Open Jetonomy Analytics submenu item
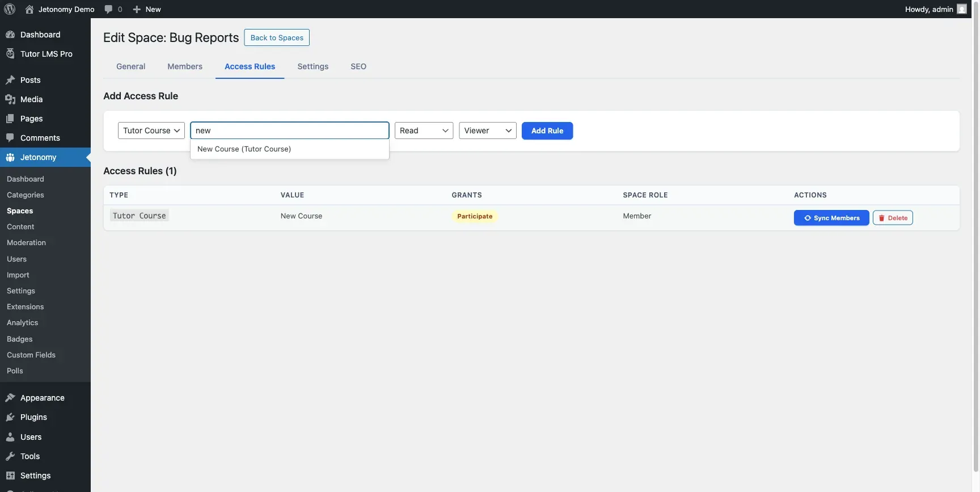Image resolution: width=980 pixels, height=492 pixels. 23,322
